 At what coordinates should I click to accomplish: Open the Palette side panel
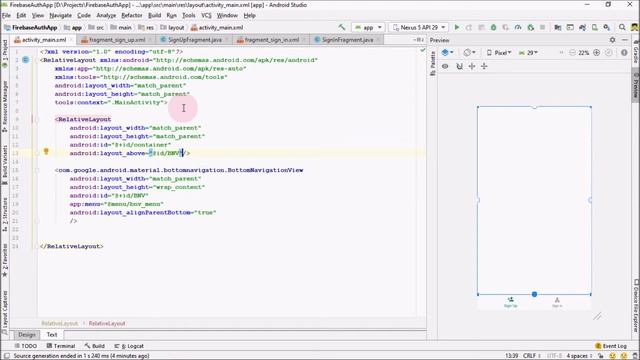[x=433, y=64]
